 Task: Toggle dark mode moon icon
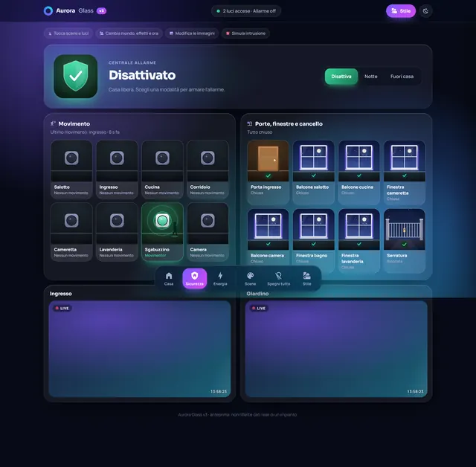click(425, 11)
